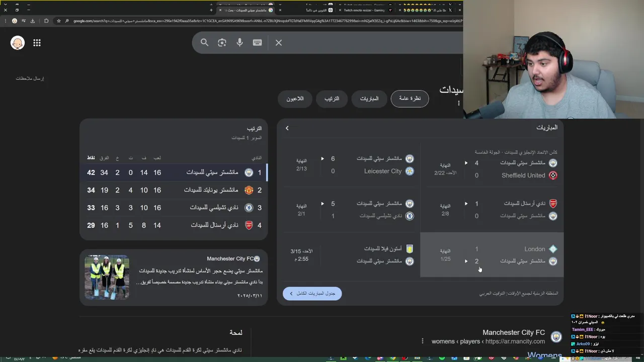Click the browser address bar URL
644x362 pixels.
[267, 21]
